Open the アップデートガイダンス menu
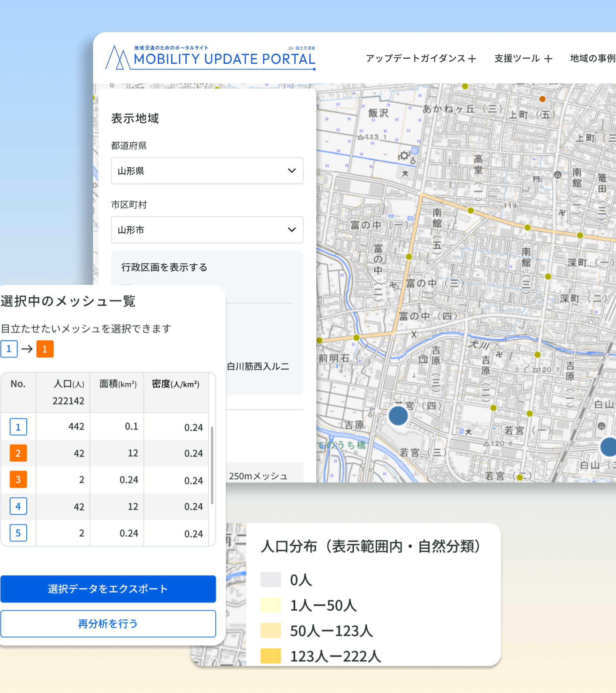The height and width of the screenshot is (693, 616). click(x=415, y=59)
